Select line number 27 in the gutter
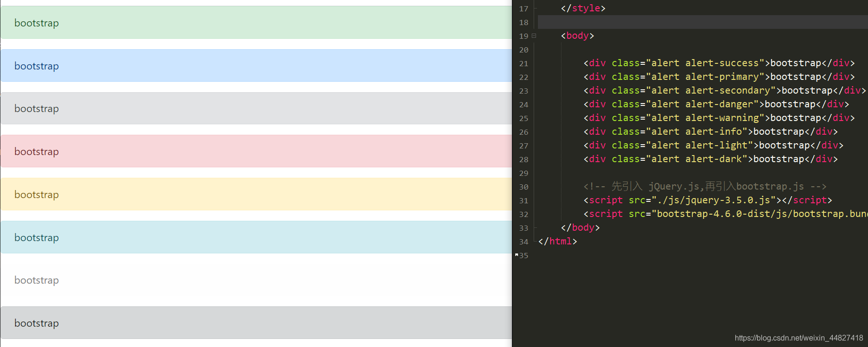The height and width of the screenshot is (347, 868). click(x=524, y=146)
